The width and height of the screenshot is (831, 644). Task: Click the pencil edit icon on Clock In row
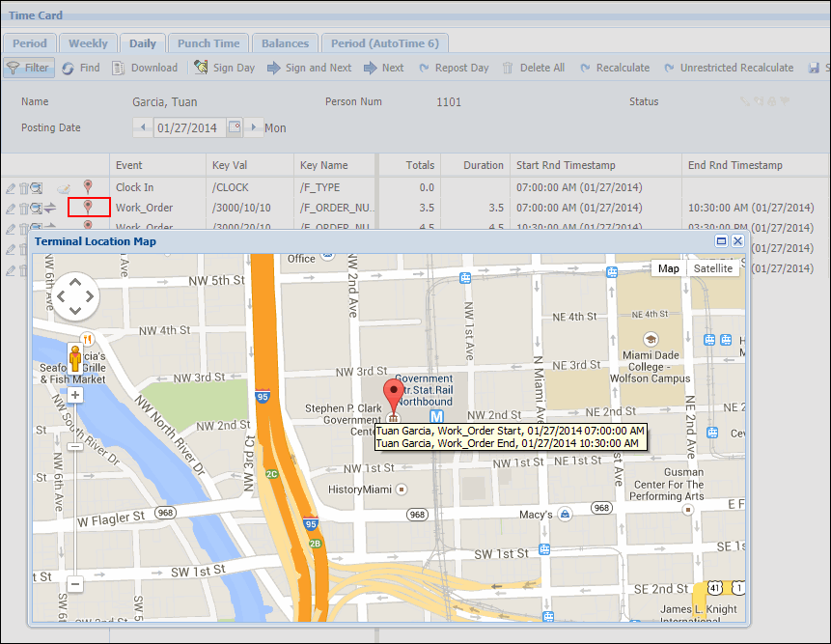10,187
